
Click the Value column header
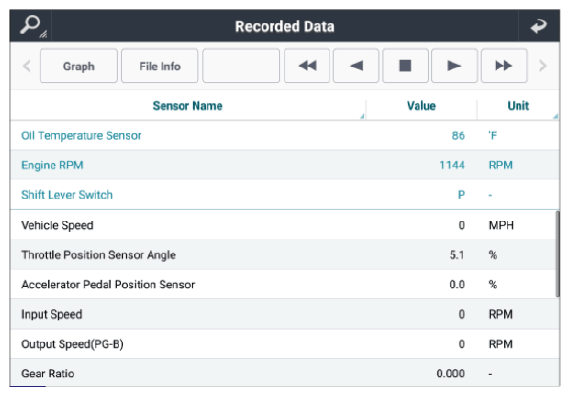(421, 106)
